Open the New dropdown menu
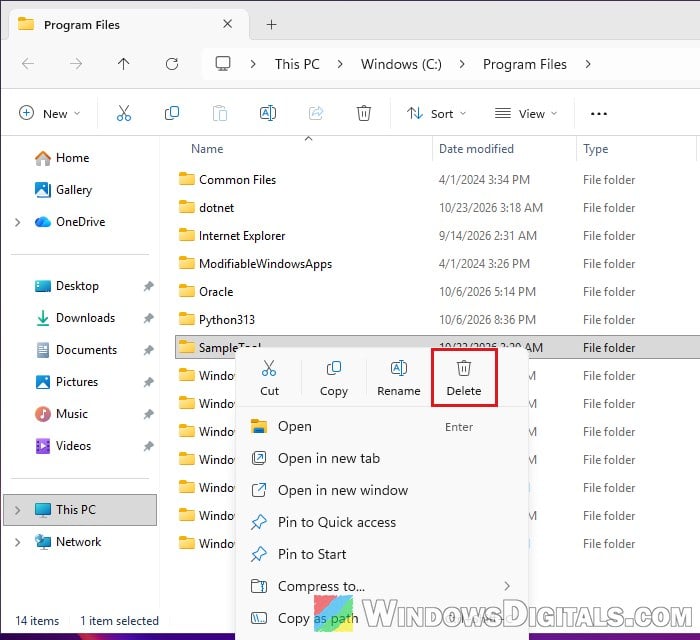Image resolution: width=700 pixels, height=640 pixels. click(50, 113)
